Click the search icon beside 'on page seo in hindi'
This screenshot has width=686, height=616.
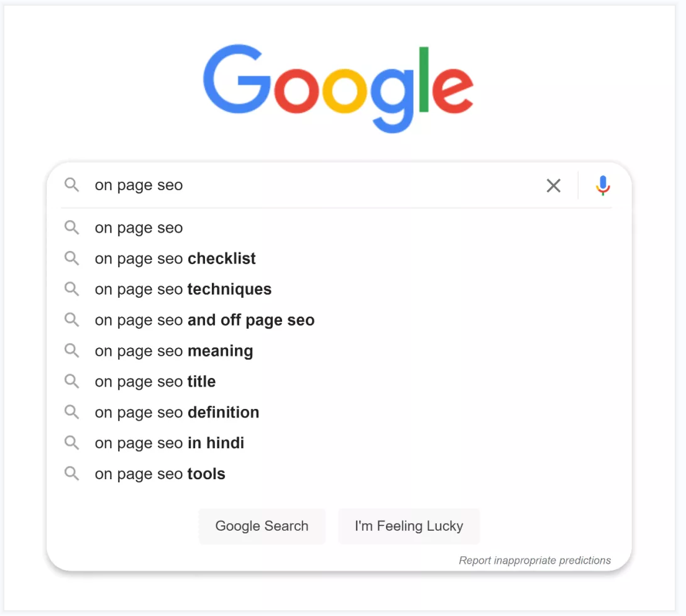[71, 443]
